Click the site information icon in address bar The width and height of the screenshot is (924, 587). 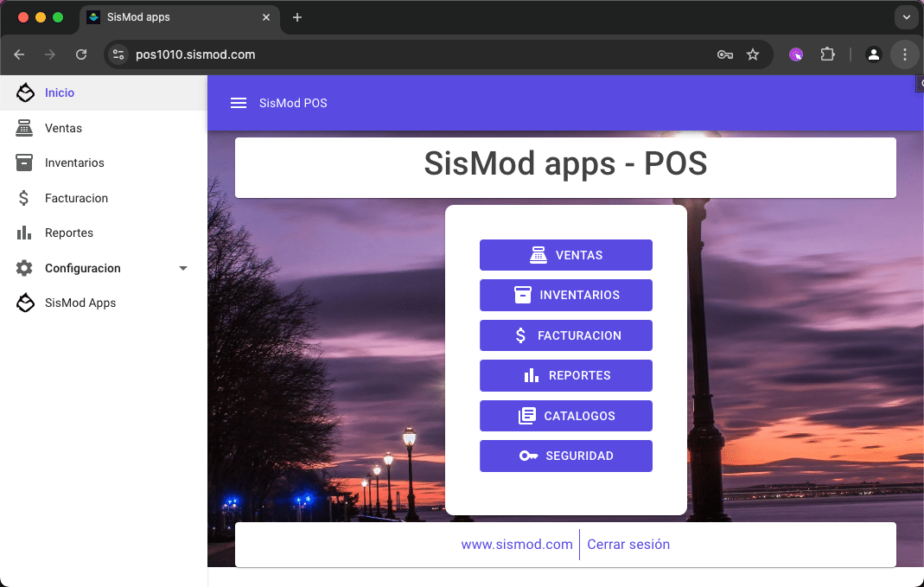[x=118, y=54]
